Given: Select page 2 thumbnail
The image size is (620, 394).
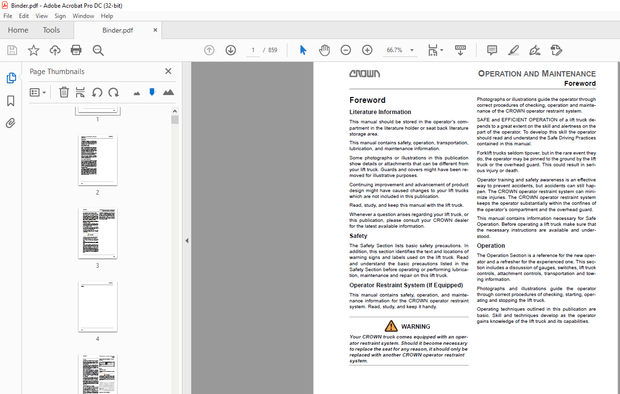Looking at the screenshot, I should coord(98,160).
